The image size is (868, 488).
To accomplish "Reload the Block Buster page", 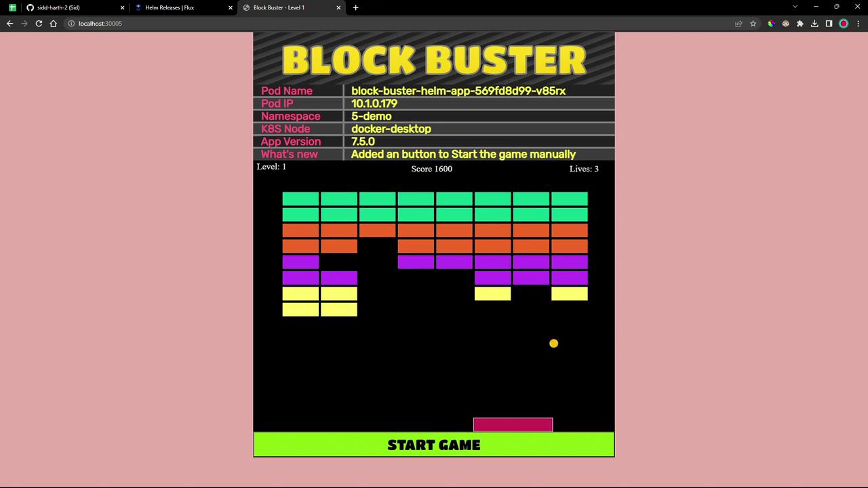I will coord(39,24).
